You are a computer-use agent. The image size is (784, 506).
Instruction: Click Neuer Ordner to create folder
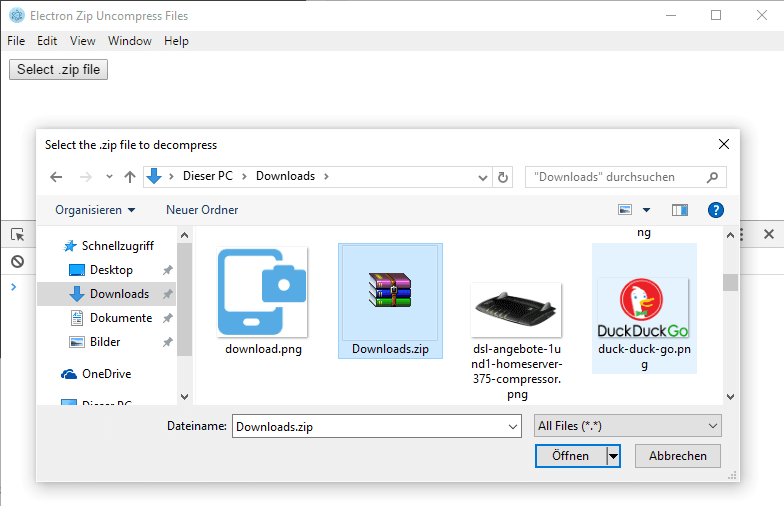tap(202, 210)
